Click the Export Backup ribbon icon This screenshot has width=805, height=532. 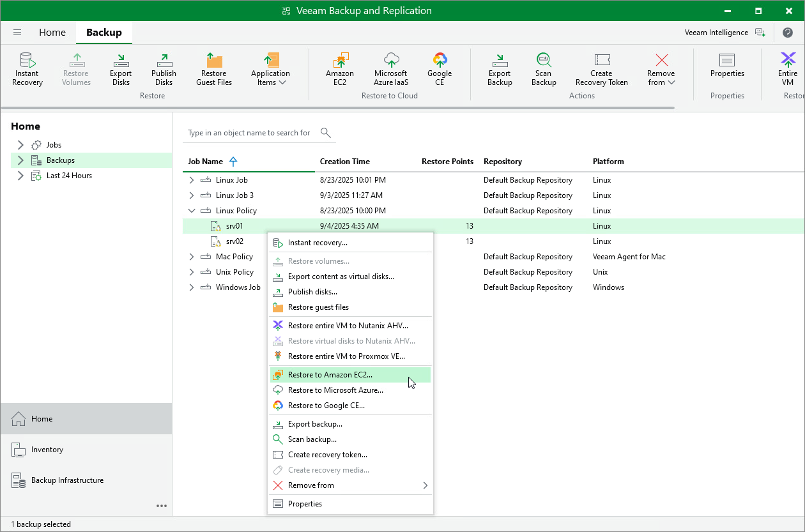pos(500,69)
